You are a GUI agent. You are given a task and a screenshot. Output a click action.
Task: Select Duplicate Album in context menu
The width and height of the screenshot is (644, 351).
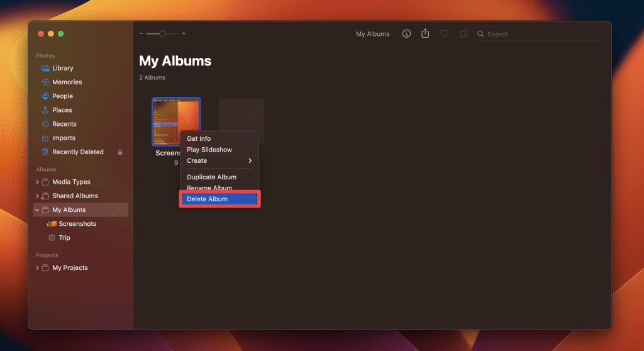[211, 177]
